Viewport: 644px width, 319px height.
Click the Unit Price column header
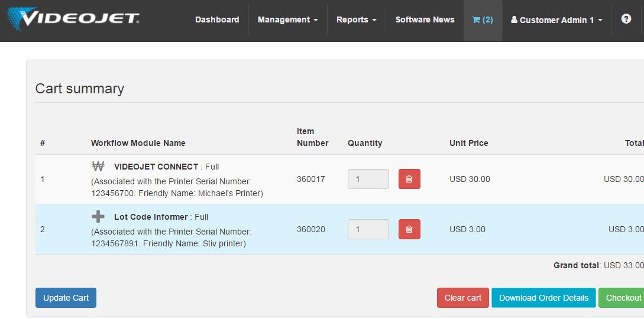click(x=468, y=143)
